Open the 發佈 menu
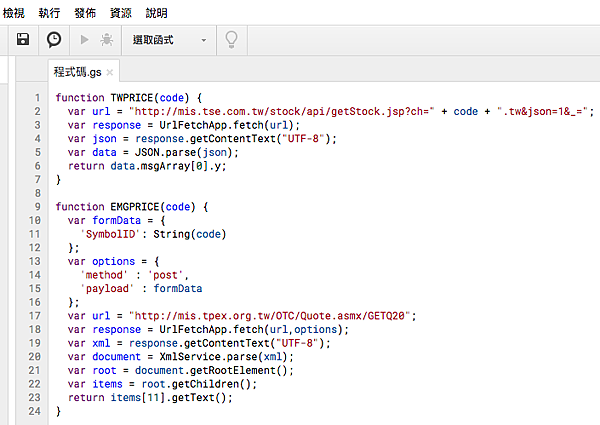Screen dimensions: 600x425 tap(85, 13)
